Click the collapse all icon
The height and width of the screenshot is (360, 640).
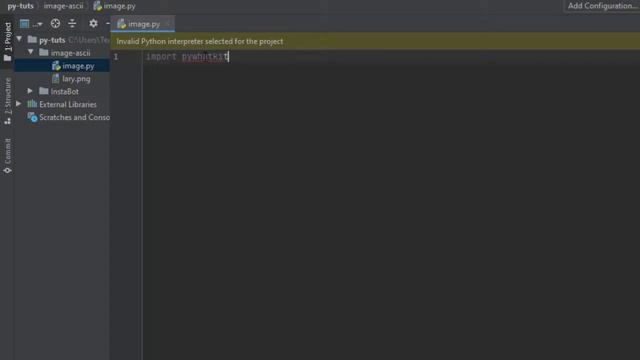(72, 24)
